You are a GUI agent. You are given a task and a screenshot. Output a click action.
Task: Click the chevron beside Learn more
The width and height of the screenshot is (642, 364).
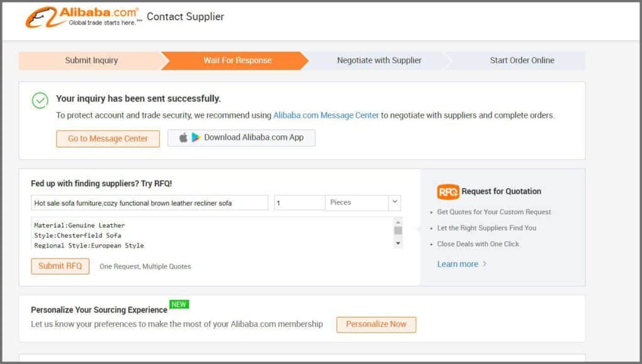click(x=485, y=264)
